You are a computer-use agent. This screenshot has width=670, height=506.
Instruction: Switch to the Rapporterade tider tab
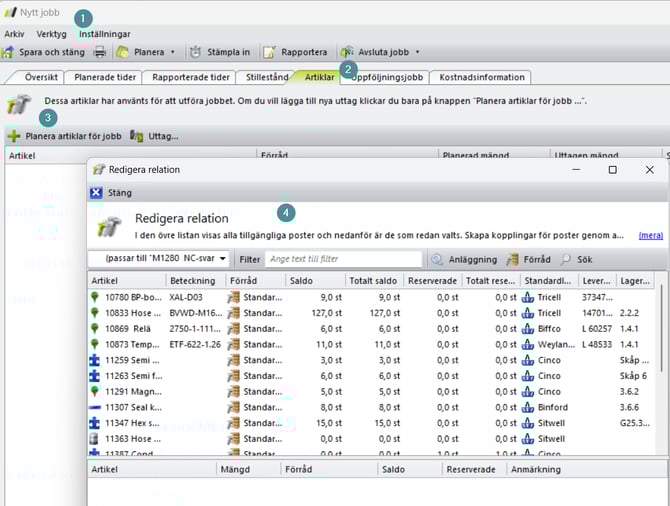pos(191,77)
